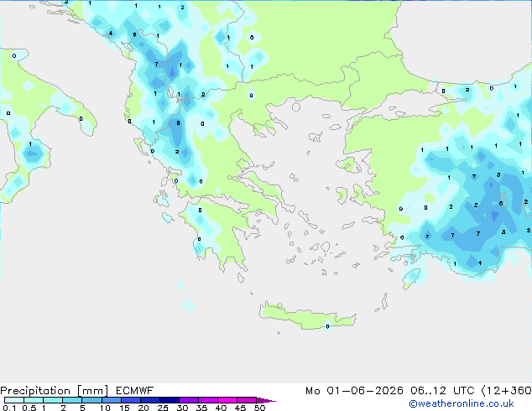
Task: Select the 0.1–0.5 mm legend color swatch
Action: (x=14, y=400)
